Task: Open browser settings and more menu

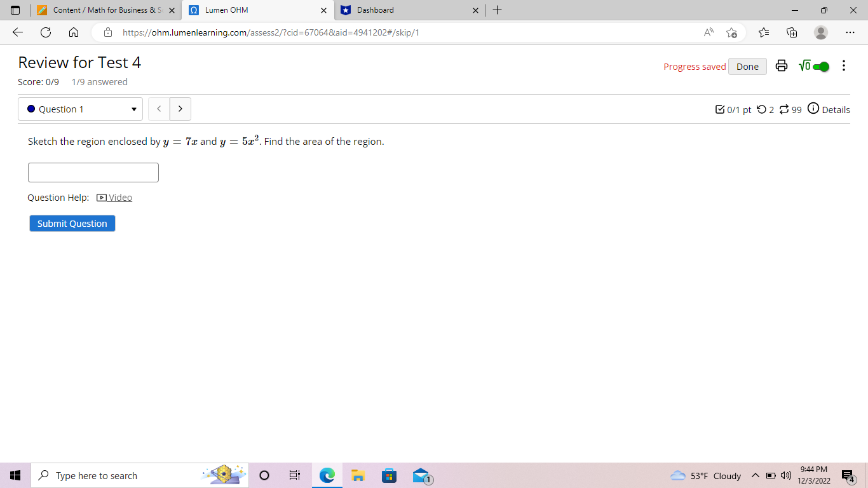Action: click(x=850, y=32)
